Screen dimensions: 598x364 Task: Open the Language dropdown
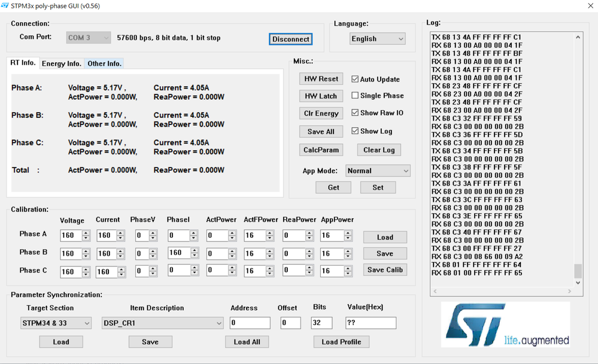(377, 38)
